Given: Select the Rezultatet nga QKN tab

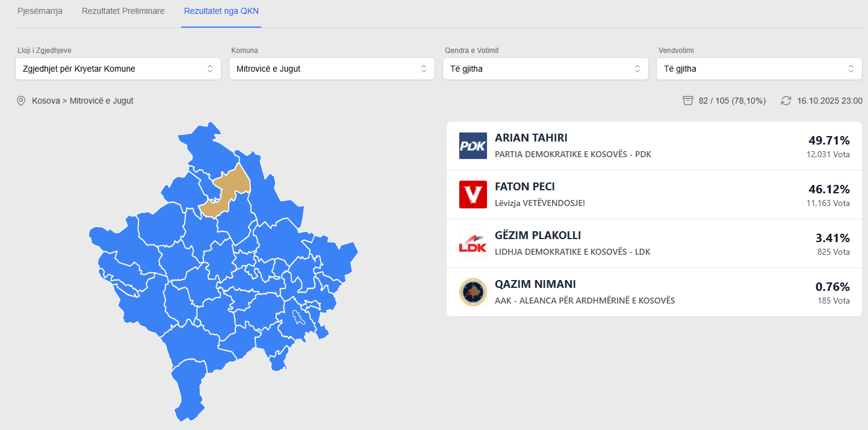Looking at the screenshot, I should [x=222, y=11].
